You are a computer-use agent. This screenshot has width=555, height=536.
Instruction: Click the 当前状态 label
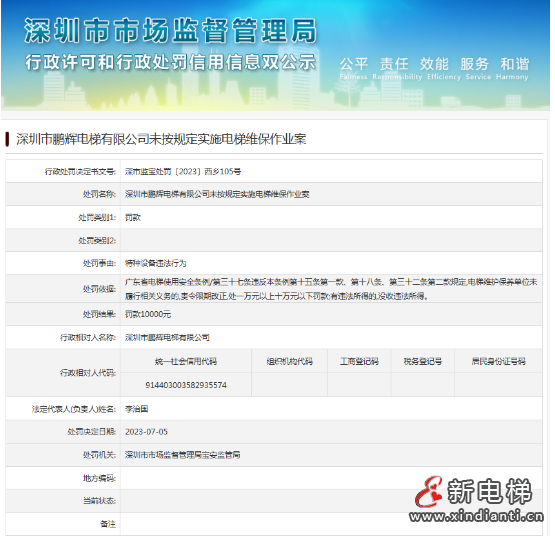pos(99,501)
